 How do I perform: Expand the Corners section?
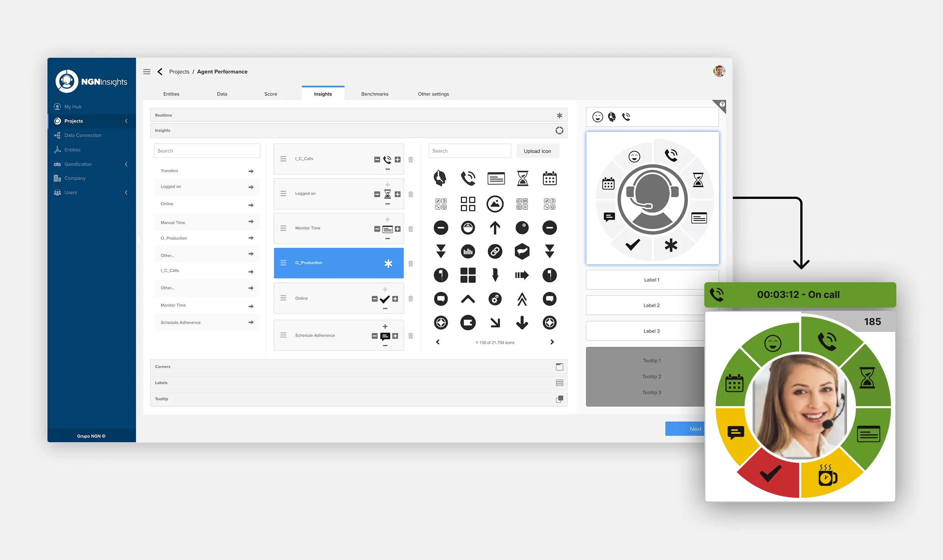358,366
